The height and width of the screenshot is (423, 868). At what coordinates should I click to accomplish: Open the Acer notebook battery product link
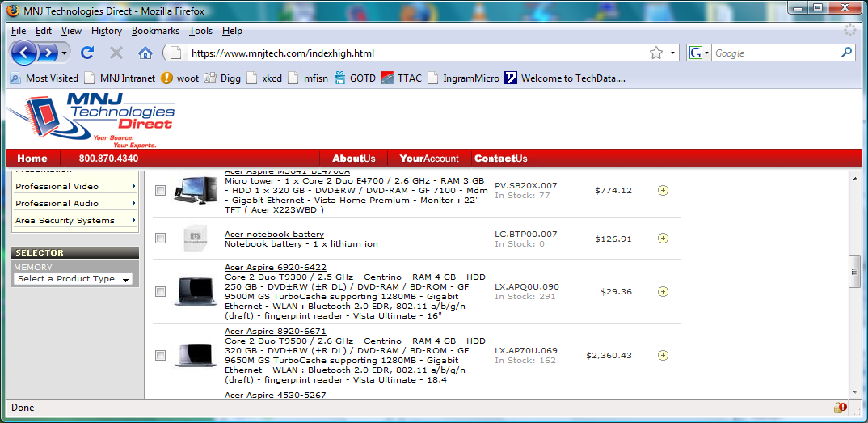[275, 235]
